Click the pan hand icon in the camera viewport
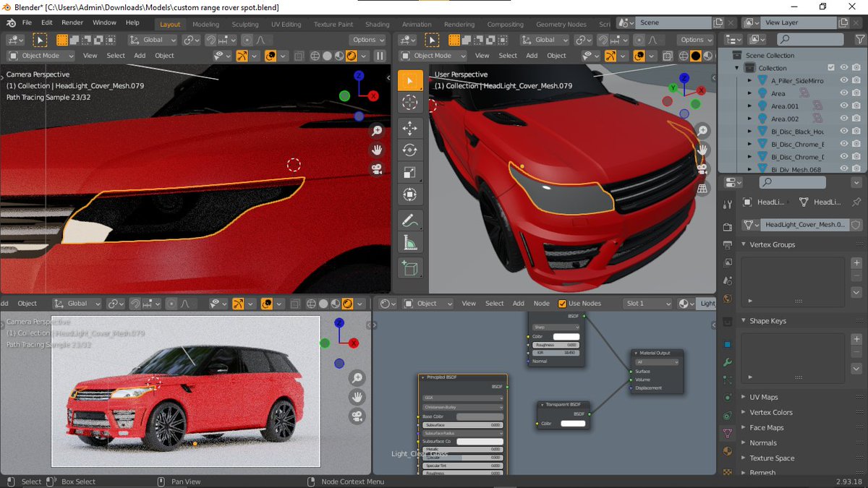The image size is (868, 488). pos(377,150)
